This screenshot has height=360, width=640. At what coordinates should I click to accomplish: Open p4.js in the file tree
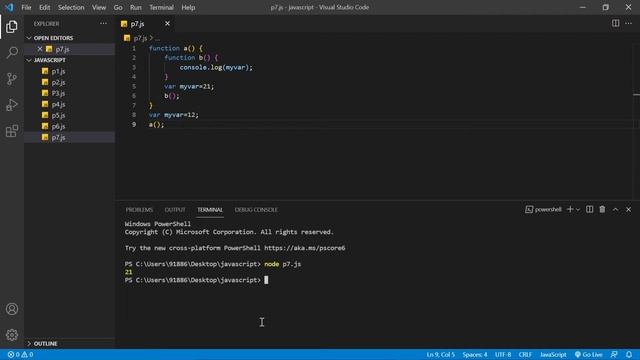pyautogui.click(x=58, y=104)
